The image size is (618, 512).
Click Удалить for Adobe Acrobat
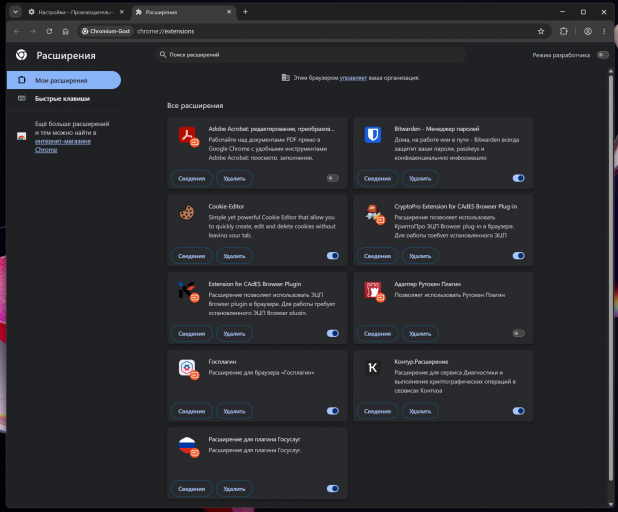tap(235, 179)
